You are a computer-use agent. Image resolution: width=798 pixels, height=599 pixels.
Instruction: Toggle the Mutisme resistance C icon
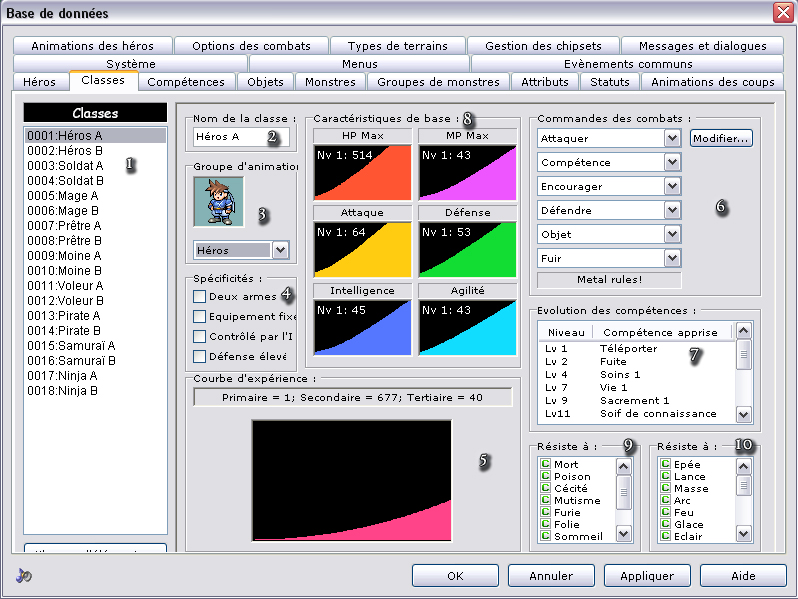[546, 500]
